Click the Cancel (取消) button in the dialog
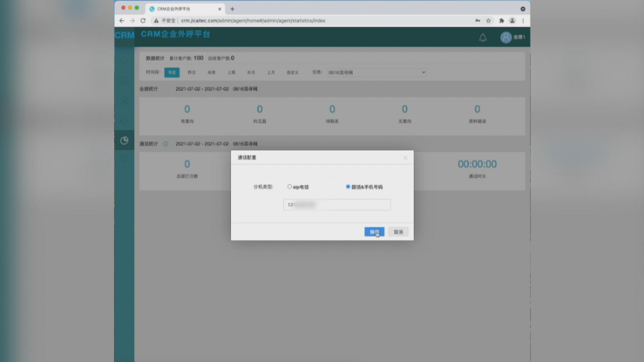 398,232
